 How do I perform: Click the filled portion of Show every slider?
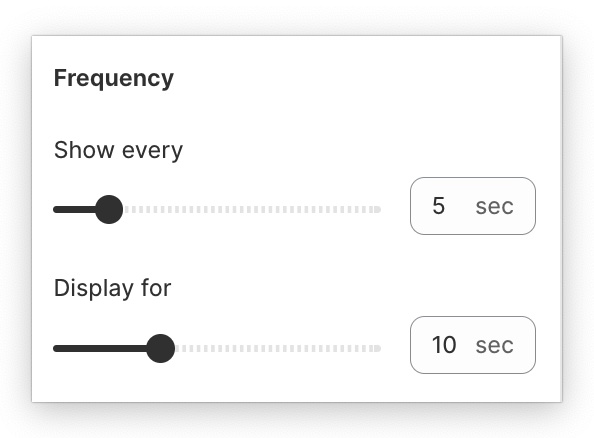74,210
